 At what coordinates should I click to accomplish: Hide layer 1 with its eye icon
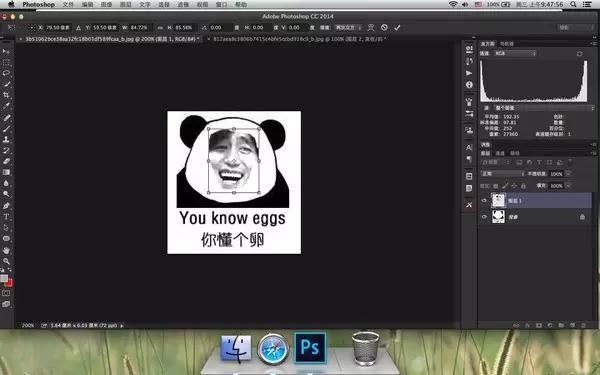pyautogui.click(x=484, y=201)
